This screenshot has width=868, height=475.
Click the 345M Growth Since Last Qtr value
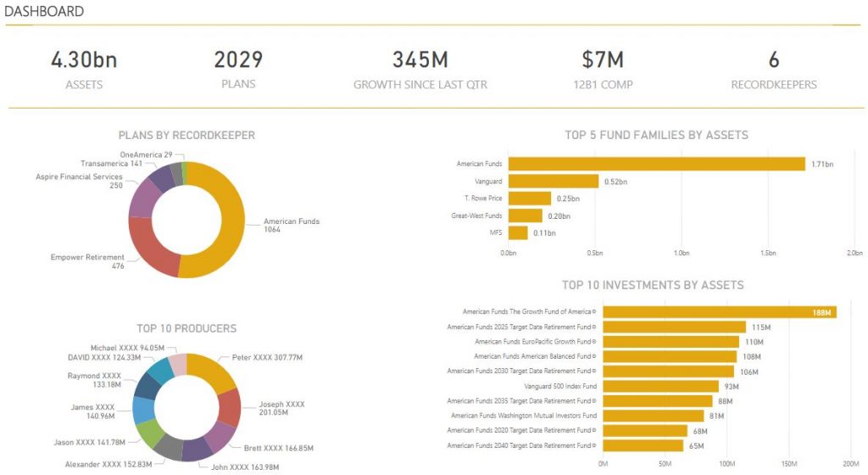click(x=420, y=60)
